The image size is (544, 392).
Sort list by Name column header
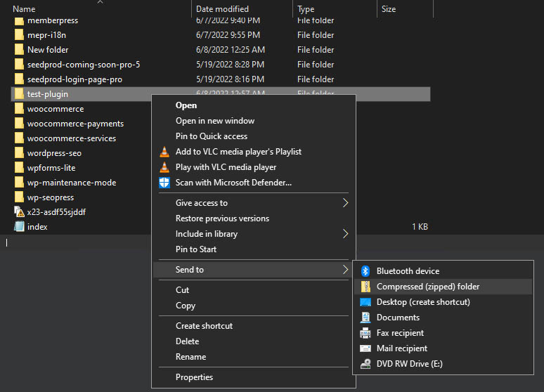[25, 9]
